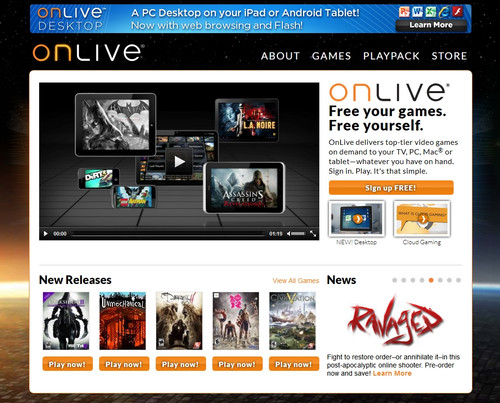Click the Civilization V game cover
The image size is (500, 403).
293,321
